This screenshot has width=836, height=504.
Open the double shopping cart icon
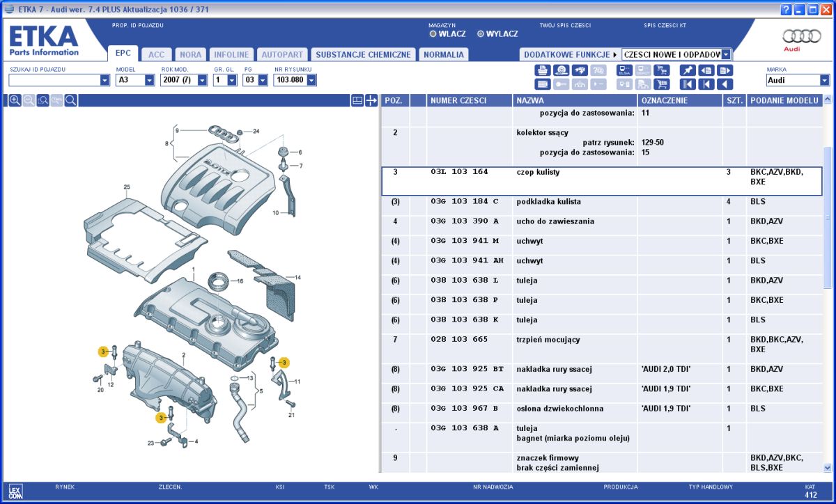click(x=661, y=70)
